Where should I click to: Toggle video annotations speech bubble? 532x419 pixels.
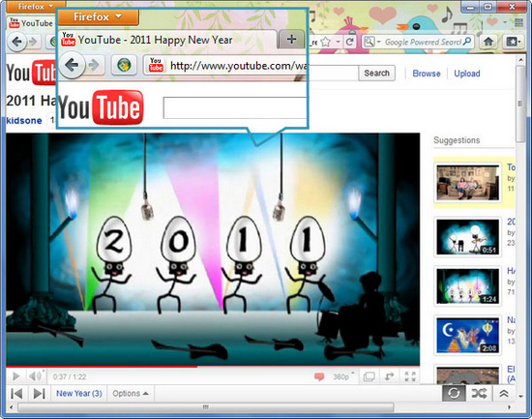pos(319,376)
